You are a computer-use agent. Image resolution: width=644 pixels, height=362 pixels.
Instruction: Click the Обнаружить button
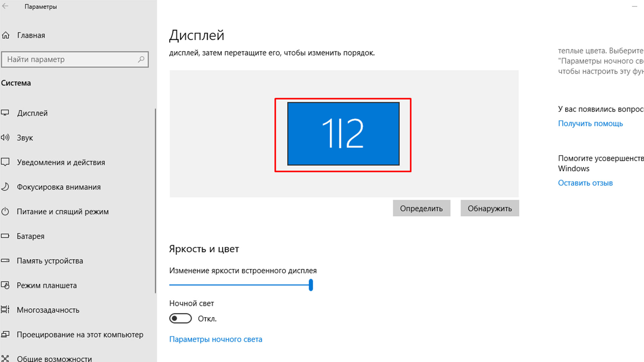click(490, 208)
